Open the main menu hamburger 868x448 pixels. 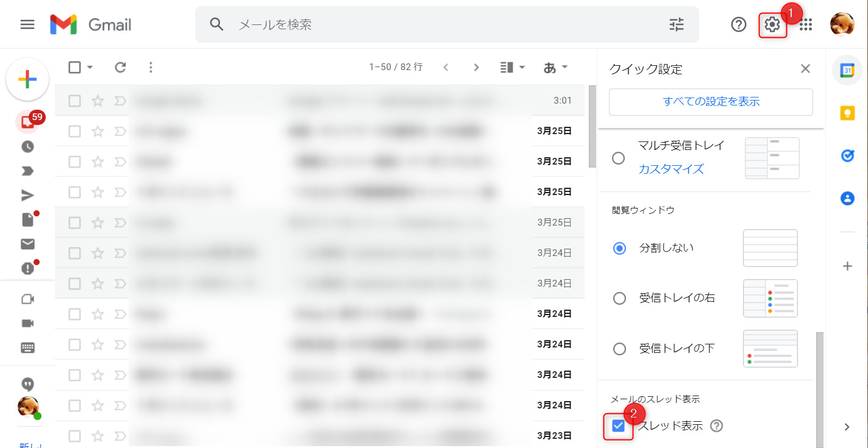click(27, 24)
